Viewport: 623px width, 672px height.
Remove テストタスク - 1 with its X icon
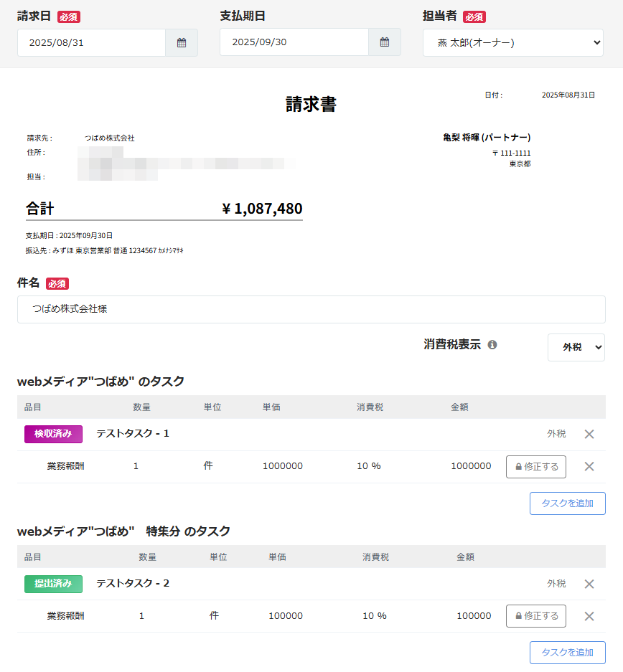click(x=589, y=434)
